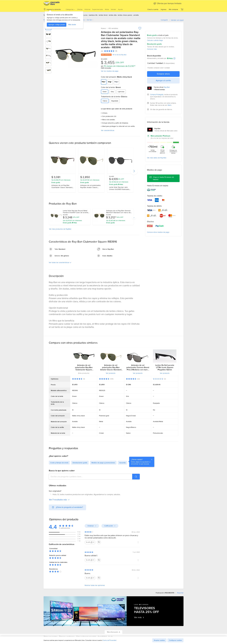This screenshot has height=644, width=227.
Task: Open Supermercado in the top navigation
Action: pos(97,9)
